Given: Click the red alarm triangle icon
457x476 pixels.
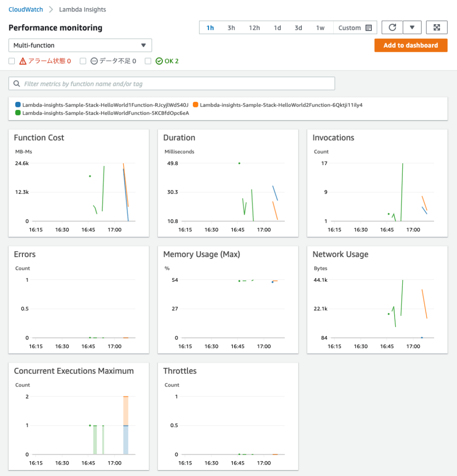Looking at the screenshot, I should (21, 61).
